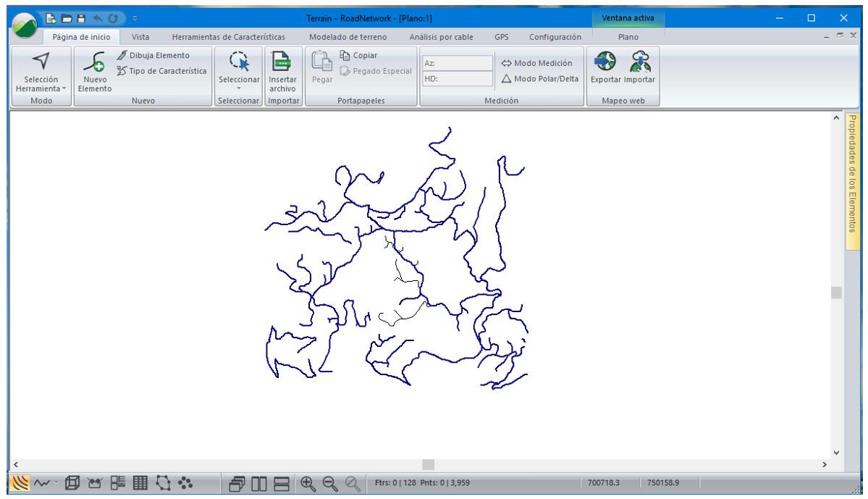Expand the quick access toolbar customize arrow
The image size is (868, 499).
(x=135, y=18)
